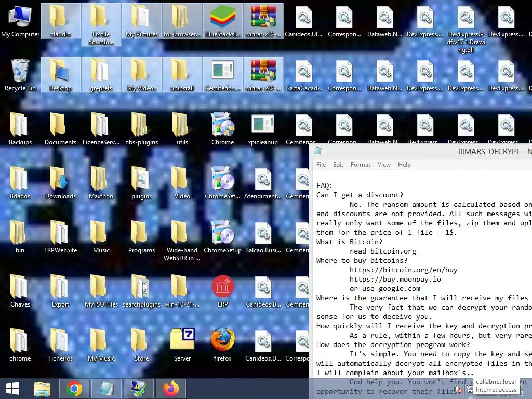Image resolution: width=532 pixels, height=399 pixels.
Task: Open the Bdados folder
Action: point(20,183)
